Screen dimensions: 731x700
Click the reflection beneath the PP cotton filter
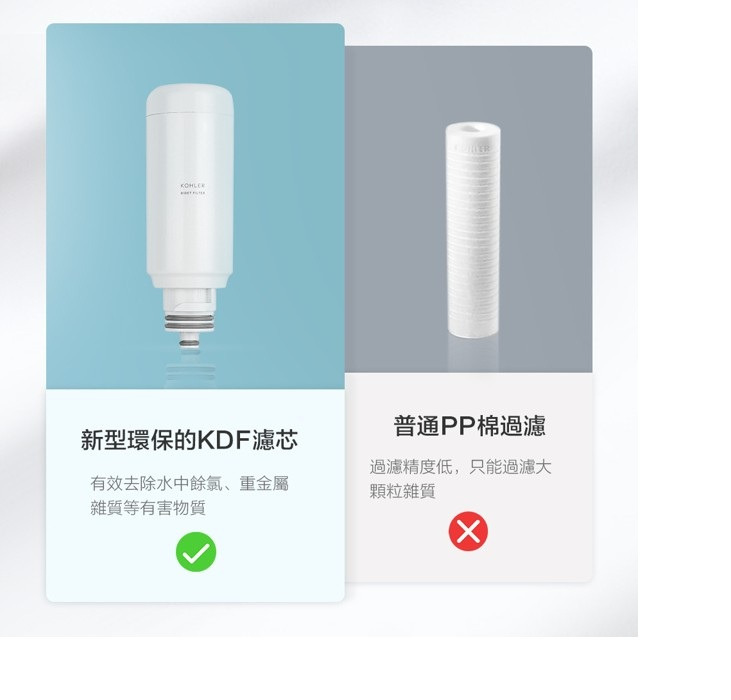pyautogui.click(x=473, y=354)
